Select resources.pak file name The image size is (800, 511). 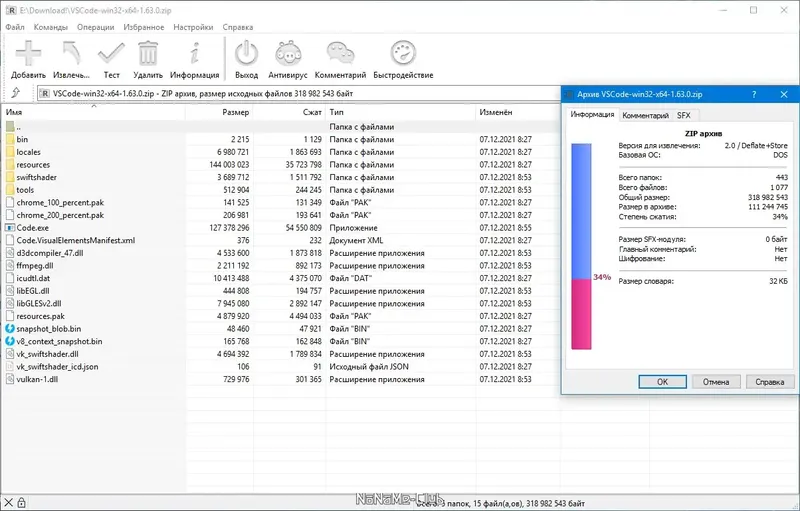tap(40, 316)
